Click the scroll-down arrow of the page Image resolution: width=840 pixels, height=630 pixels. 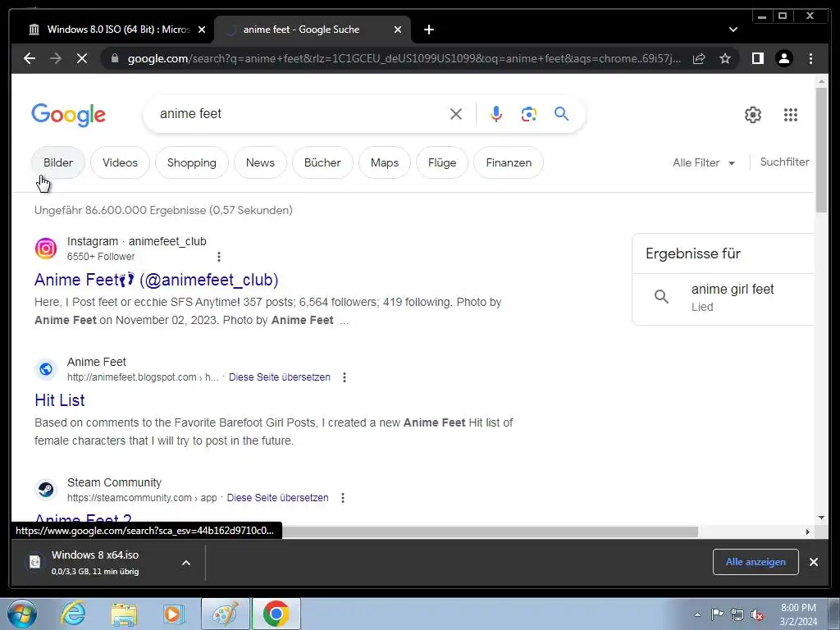pos(821,518)
